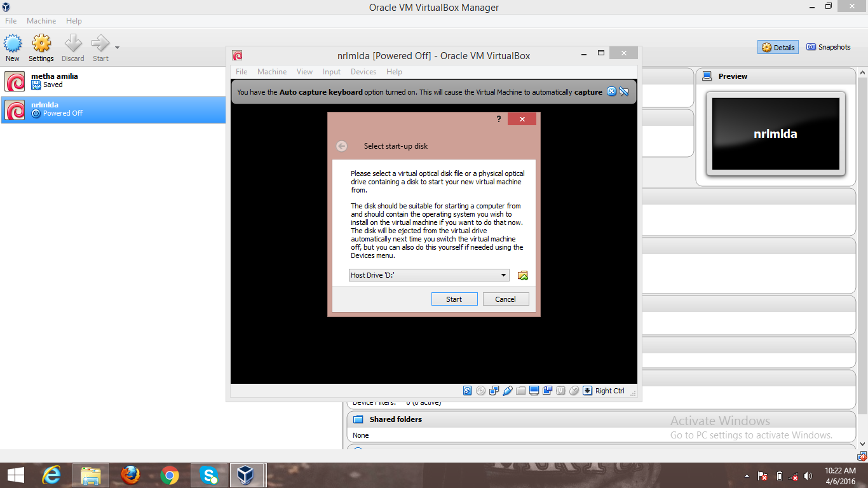The height and width of the screenshot is (488, 868).
Task: Click the Discard toolbar icon
Action: click(x=73, y=48)
